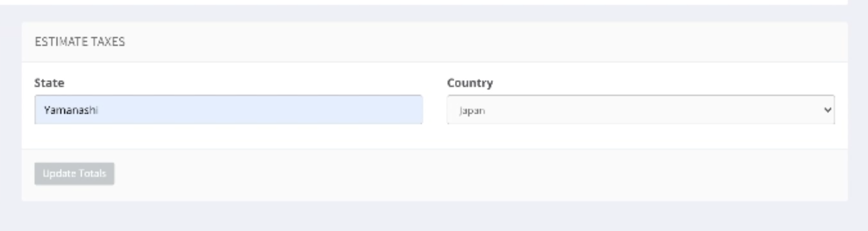
Task: Select the Japan value in Country box
Action: 472,111
